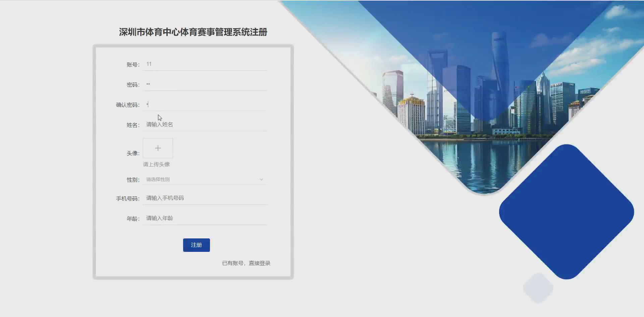Image resolution: width=644 pixels, height=317 pixels.
Task: Click the 深圳市体育中心体育赛事管理系统注册 title
Action: 193,32
